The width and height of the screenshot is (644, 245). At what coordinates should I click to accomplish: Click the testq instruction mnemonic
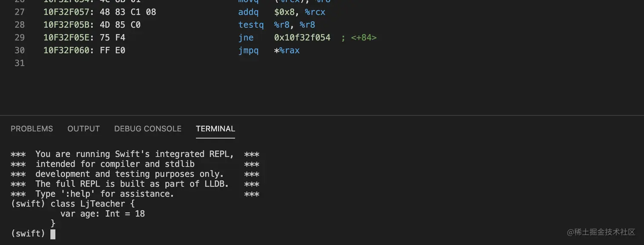pos(251,25)
